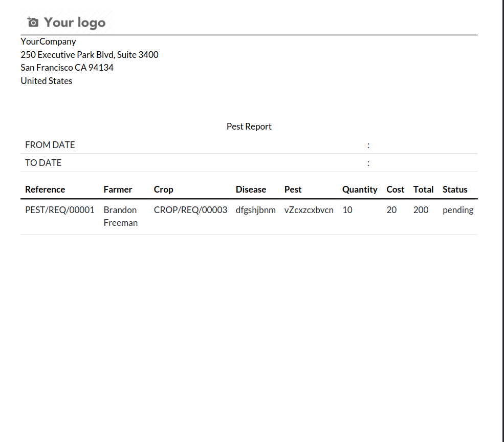504x442 pixels.
Task: Click crop entry CROP/REQ/00003
Action: tap(190, 210)
